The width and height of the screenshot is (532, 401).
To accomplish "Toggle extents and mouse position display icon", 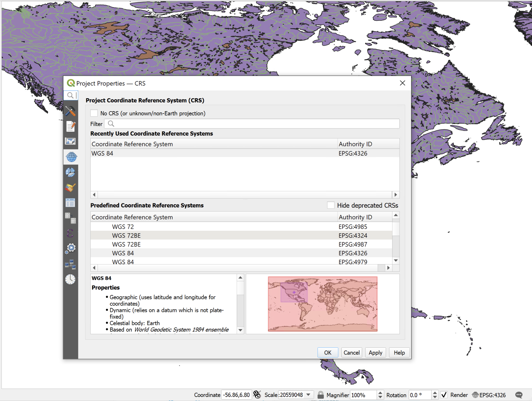I will tap(257, 395).
